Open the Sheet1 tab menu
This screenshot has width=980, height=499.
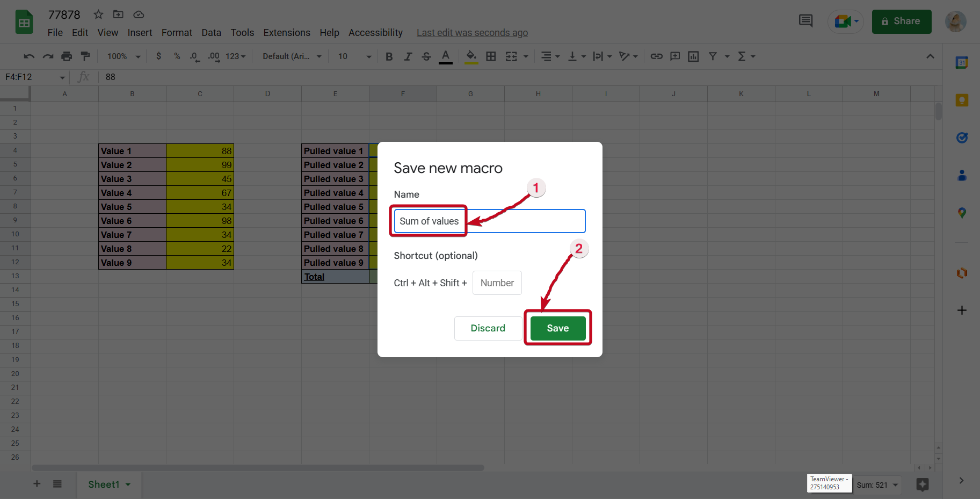[128, 484]
